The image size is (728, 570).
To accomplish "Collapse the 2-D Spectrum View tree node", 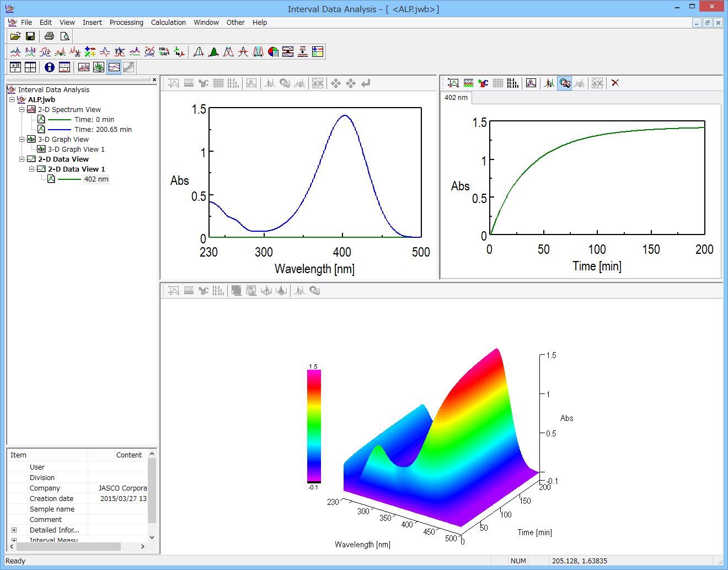I will point(22,109).
